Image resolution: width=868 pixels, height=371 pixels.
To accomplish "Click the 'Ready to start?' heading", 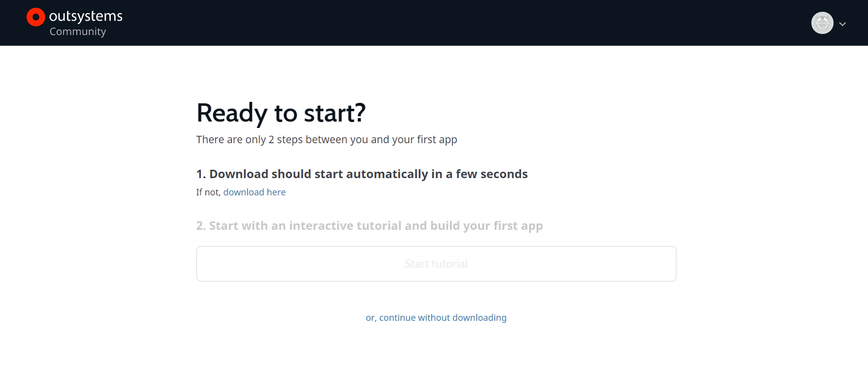I will (x=281, y=113).
